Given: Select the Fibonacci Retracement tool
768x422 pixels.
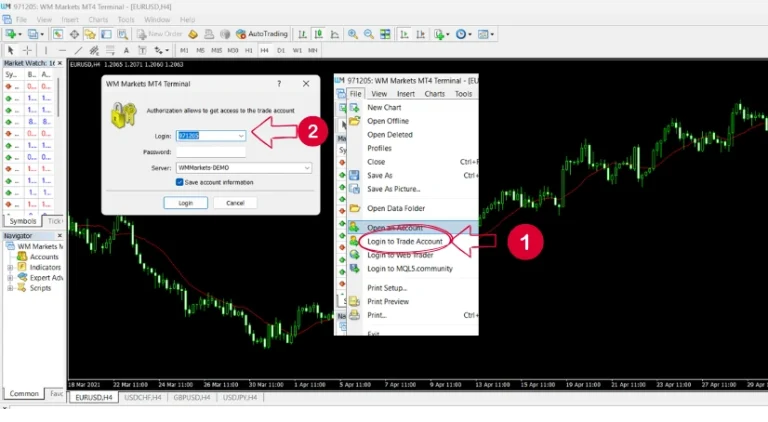Looking at the screenshot, I should [x=110, y=50].
